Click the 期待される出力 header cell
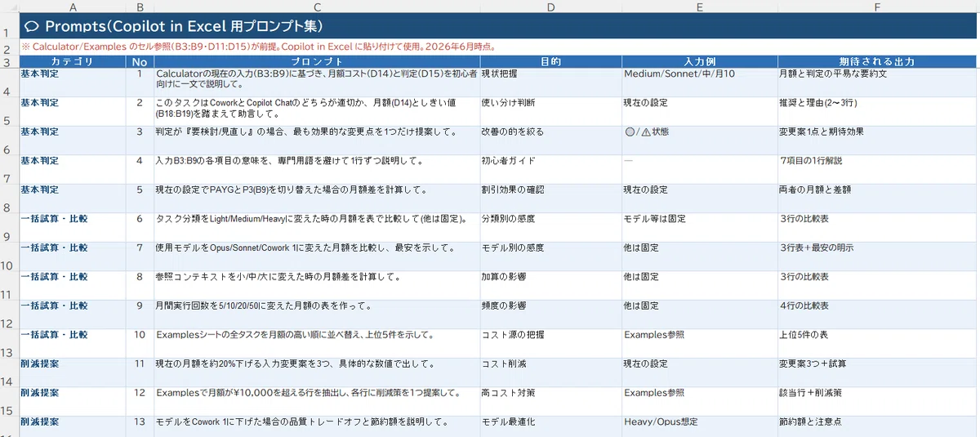The image size is (980, 437). click(x=877, y=61)
